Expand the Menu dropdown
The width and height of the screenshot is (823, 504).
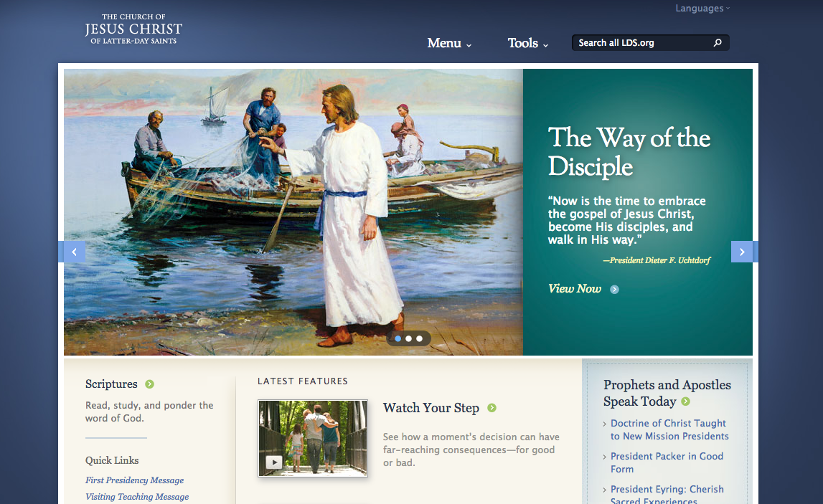point(449,43)
